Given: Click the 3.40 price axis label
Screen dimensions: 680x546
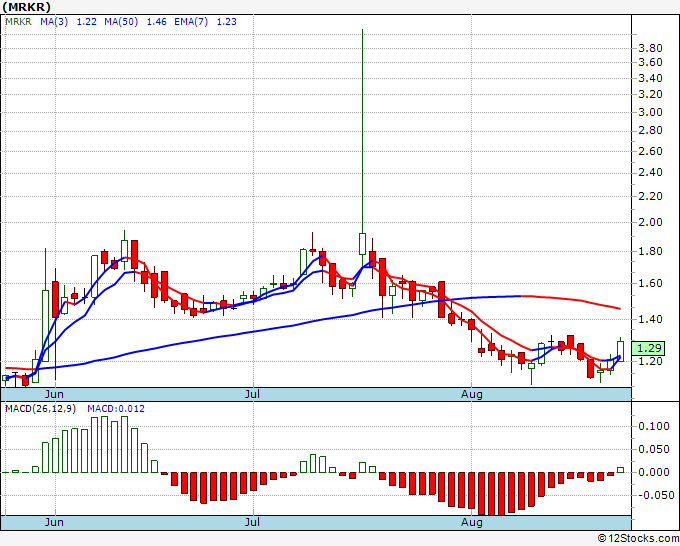Looking at the screenshot, I should 651,78.
